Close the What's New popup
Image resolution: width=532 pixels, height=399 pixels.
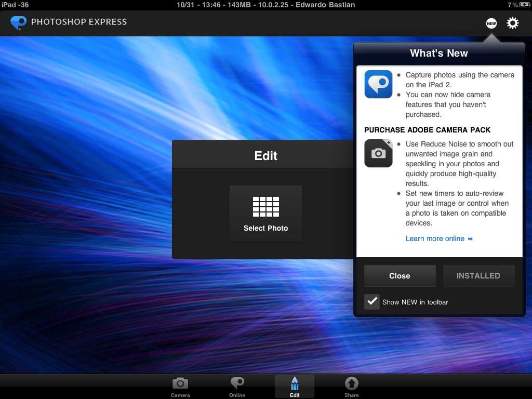[400, 276]
